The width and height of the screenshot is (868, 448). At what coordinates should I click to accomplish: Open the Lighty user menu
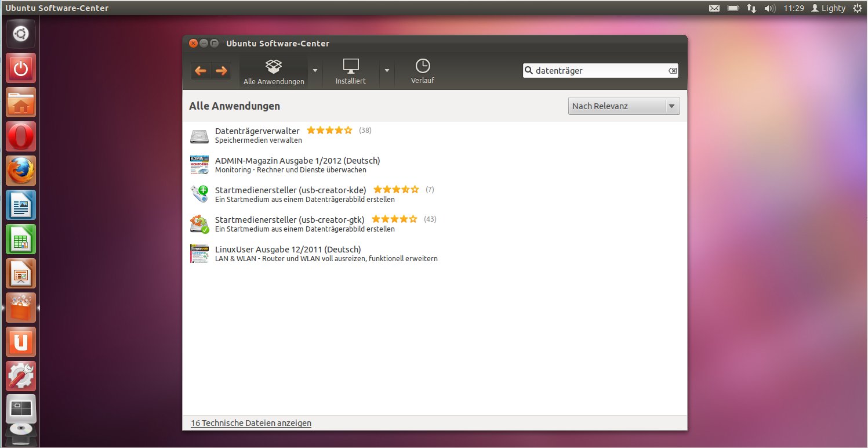(x=828, y=8)
